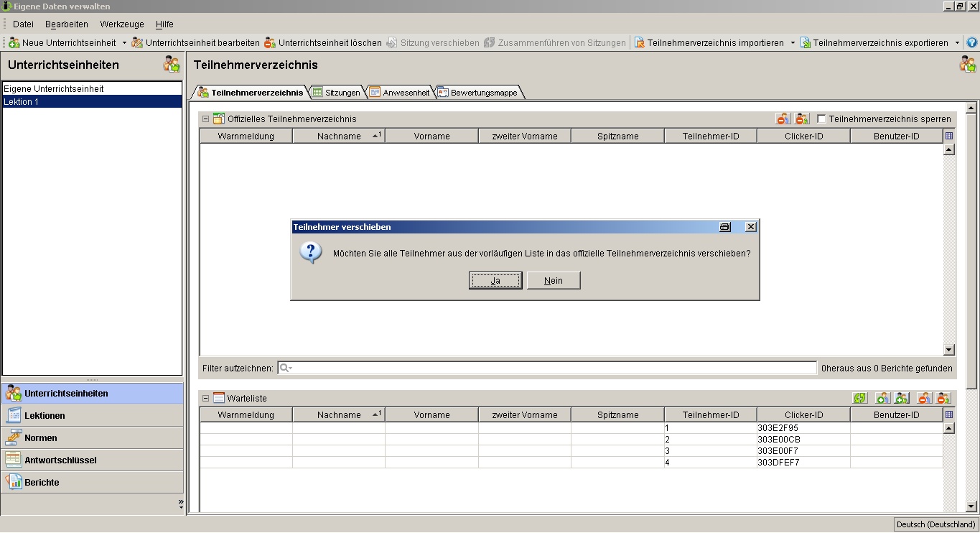Screen dimensions: 980x533
Task: Click the Clicker-ID column header in Warteliste
Action: click(804, 414)
